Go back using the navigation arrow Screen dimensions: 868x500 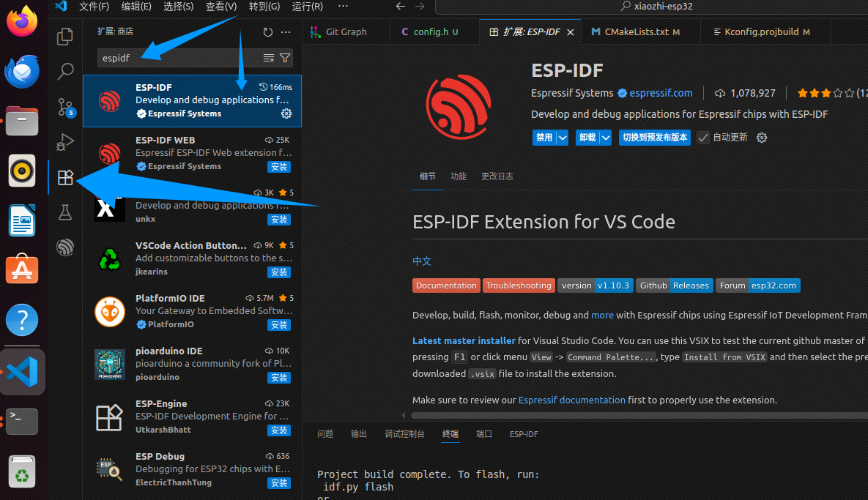[400, 6]
